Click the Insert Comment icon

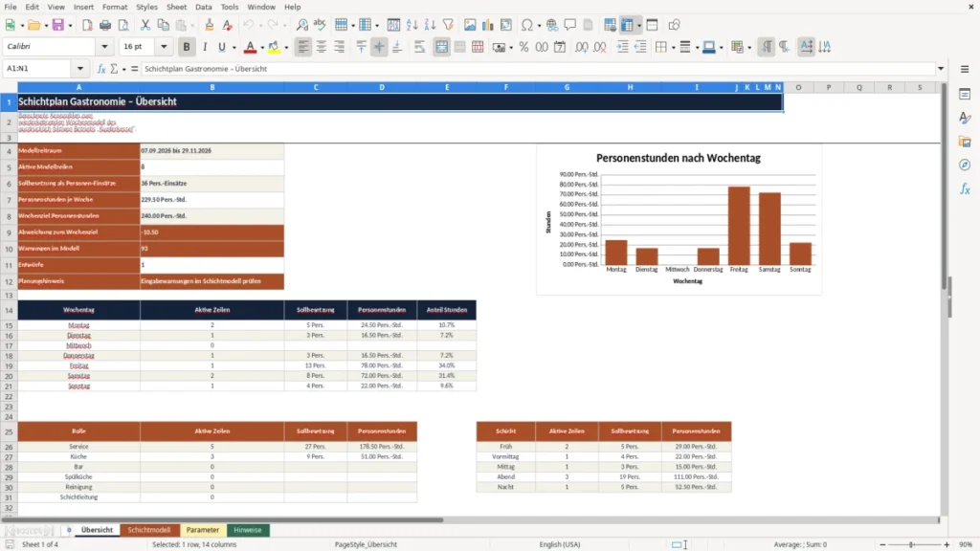570,25
